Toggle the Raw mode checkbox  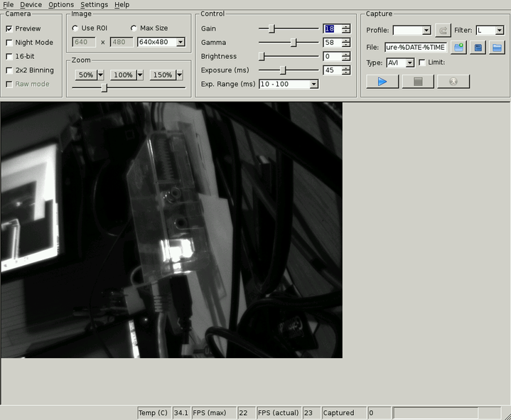[x=9, y=84]
